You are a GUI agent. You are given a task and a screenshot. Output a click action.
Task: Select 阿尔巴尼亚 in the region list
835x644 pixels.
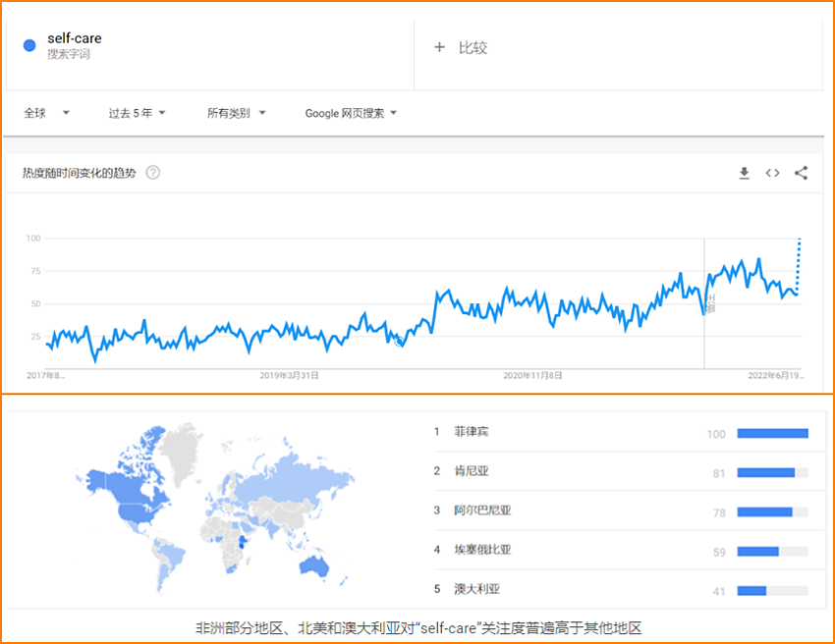482,510
